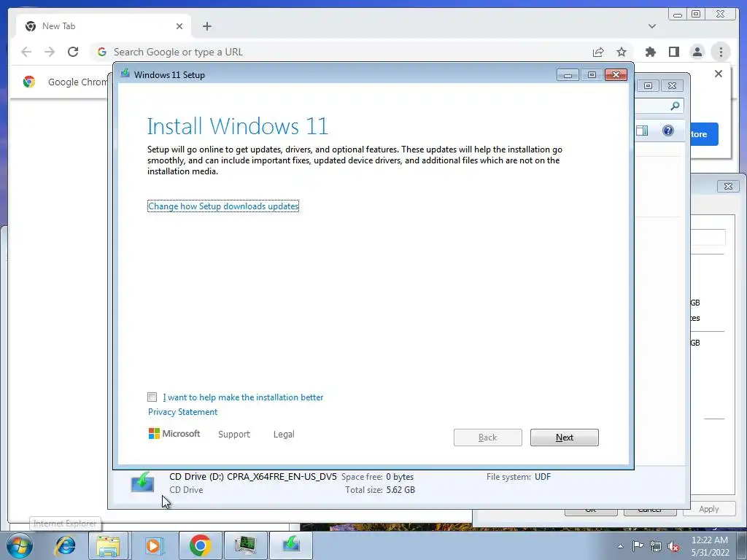Viewport: 747px width, 560px height.
Task: Reload the Chrome page
Action: [x=73, y=52]
